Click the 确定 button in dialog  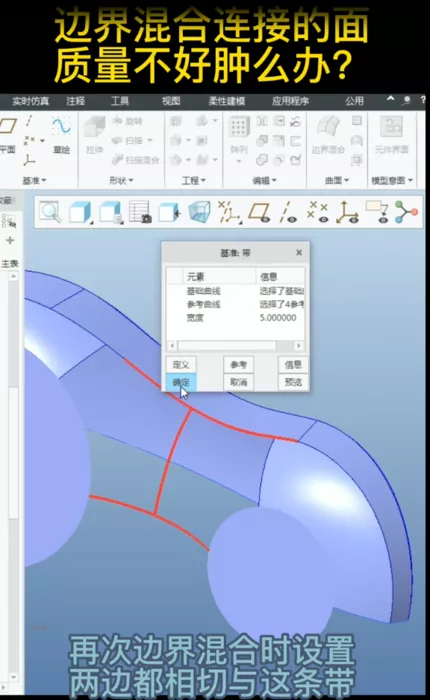pyautogui.click(x=181, y=382)
